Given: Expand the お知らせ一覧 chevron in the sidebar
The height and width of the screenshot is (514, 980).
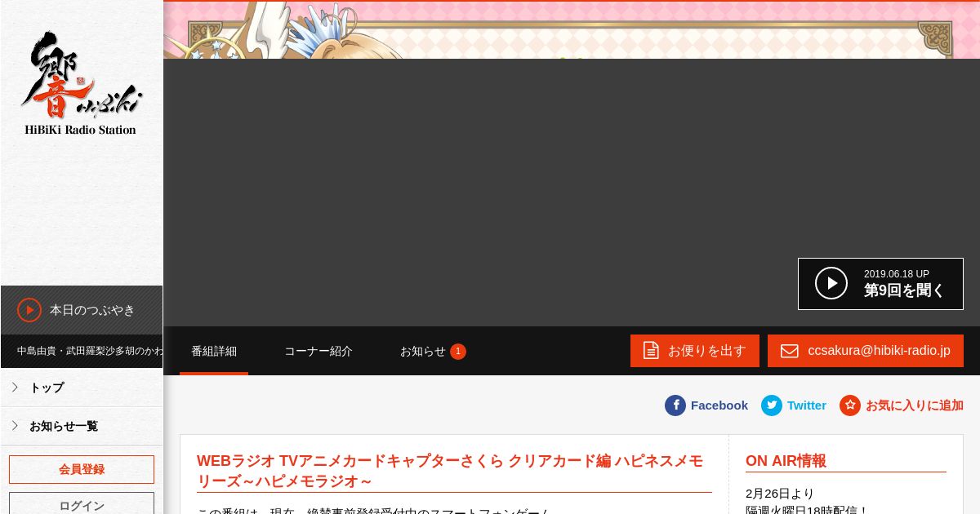Looking at the screenshot, I should click(15, 426).
